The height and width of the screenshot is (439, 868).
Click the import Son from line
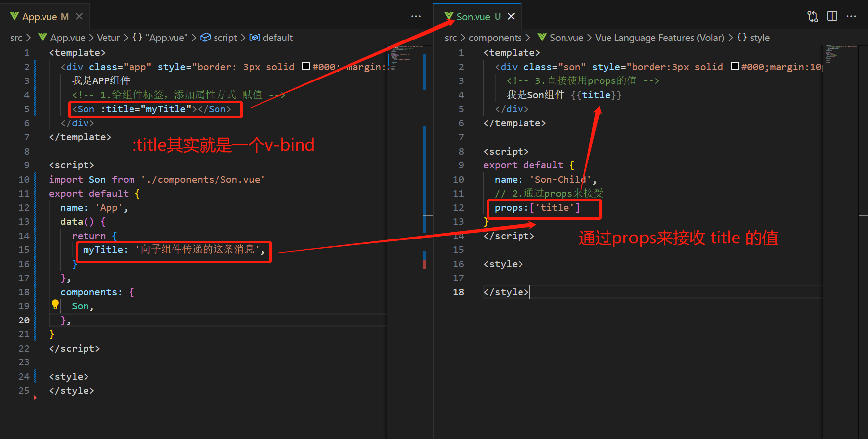click(157, 179)
